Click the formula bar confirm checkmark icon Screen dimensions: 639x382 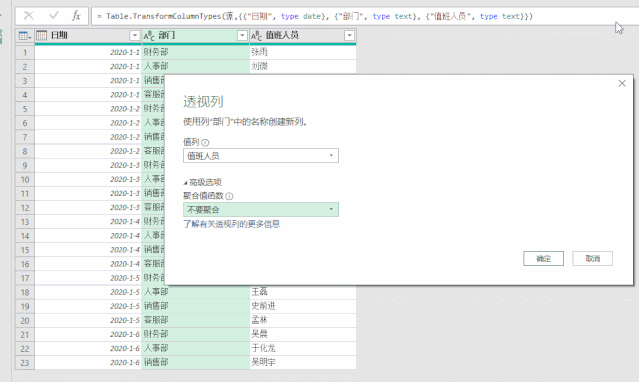pos(53,16)
